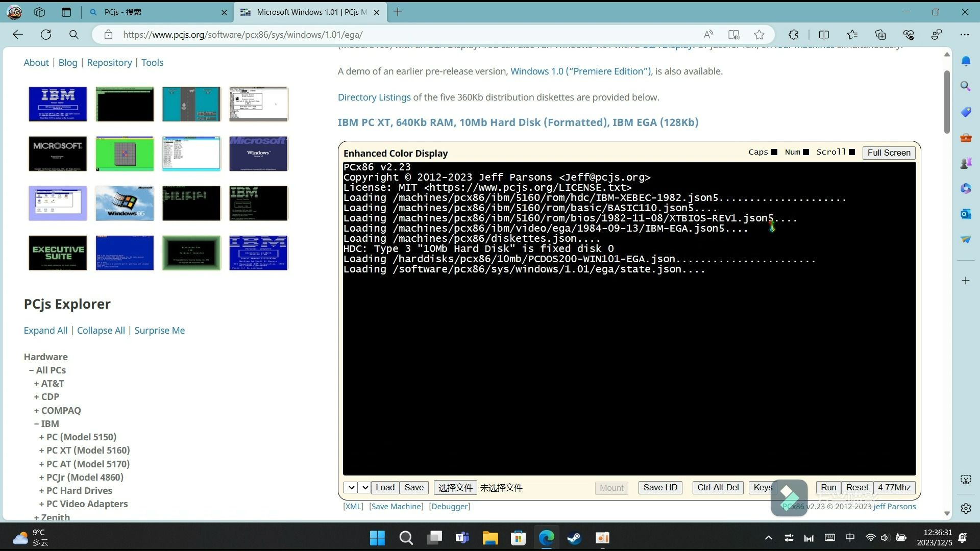980x551 pixels.
Task: Open the Repository page link
Action: 109,62
